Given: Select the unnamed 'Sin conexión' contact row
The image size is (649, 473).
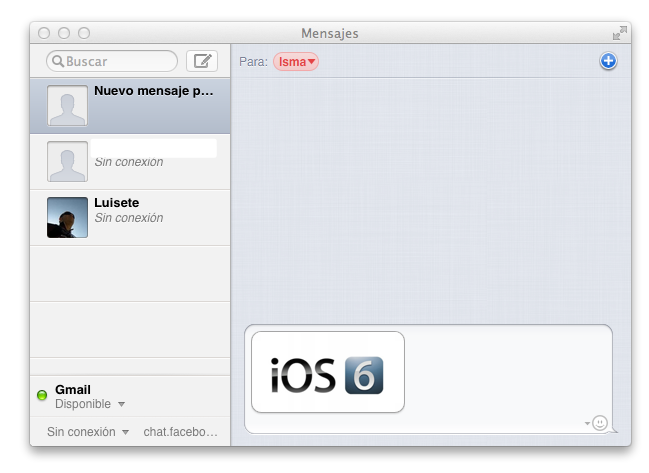Looking at the screenshot, I should [130, 162].
